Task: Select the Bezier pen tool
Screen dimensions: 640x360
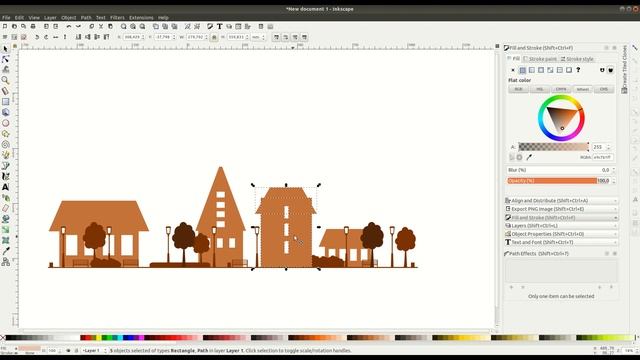Action: pyautogui.click(x=5, y=166)
